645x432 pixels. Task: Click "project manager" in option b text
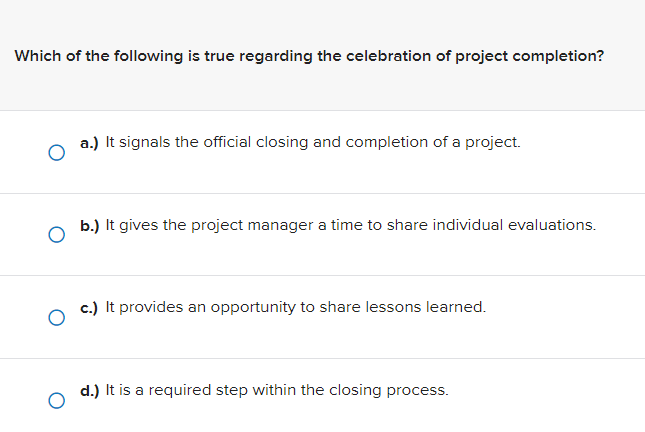tap(253, 226)
